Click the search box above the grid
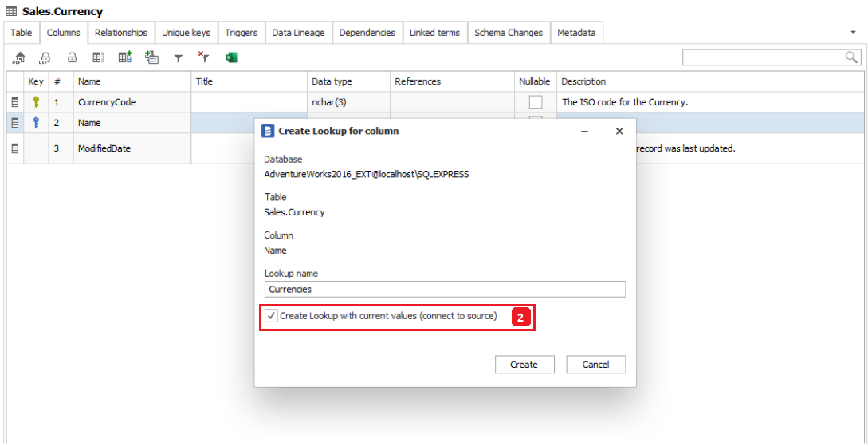Image resolution: width=868 pixels, height=446 pixels. 763,57
